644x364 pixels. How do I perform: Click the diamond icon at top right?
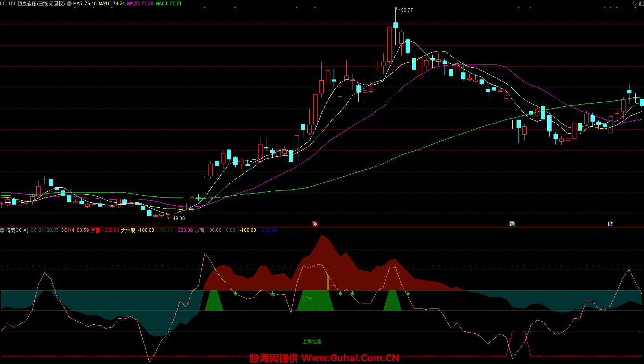click(x=634, y=4)
